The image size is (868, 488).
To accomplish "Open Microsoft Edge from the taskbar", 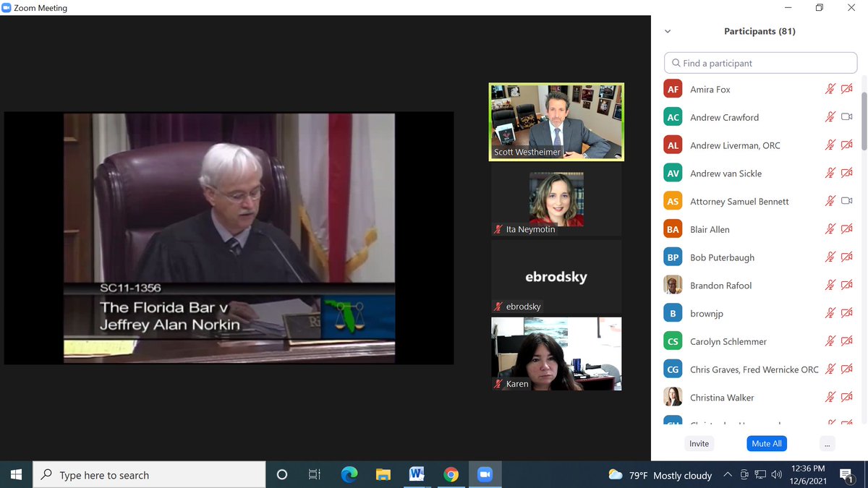I will click(349, 475).
